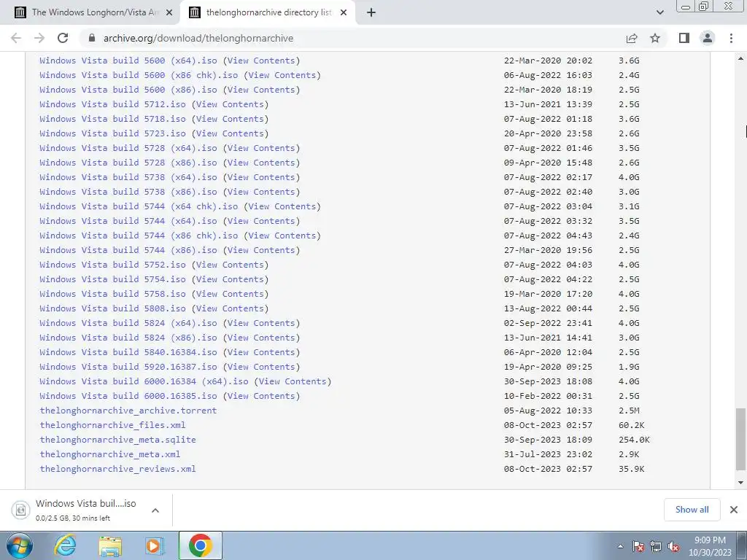
Task: Open Windows Vista build 5600 (x86 chk).iso link
Action: click(x=139, y=75)
